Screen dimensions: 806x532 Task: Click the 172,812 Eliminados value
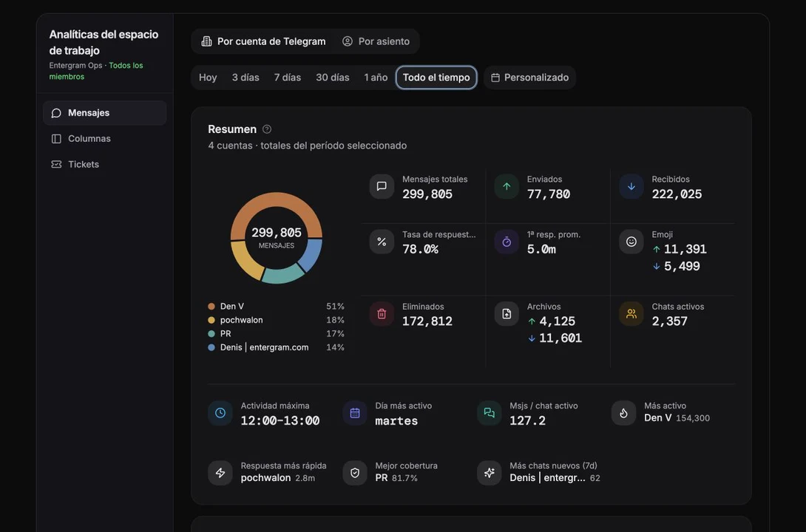427,321
